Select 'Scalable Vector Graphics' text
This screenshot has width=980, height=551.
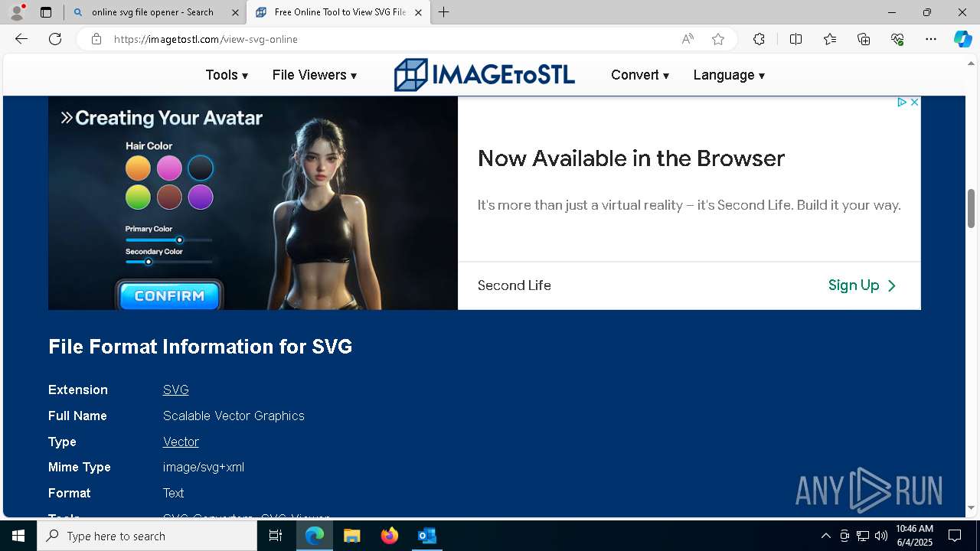click(x=234, y=416)
